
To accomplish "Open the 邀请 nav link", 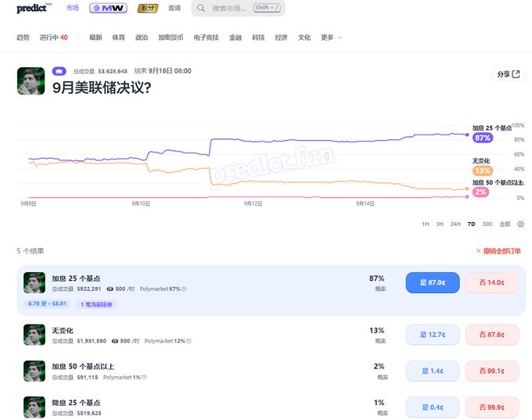I will pos(174,8).
